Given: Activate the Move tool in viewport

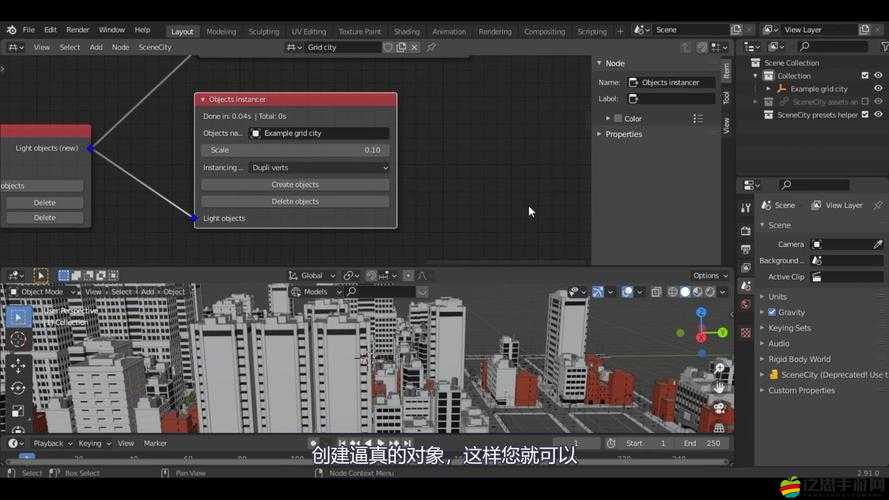Looking at the screenshot, I should pyautogui.click(x=18, y=366).
